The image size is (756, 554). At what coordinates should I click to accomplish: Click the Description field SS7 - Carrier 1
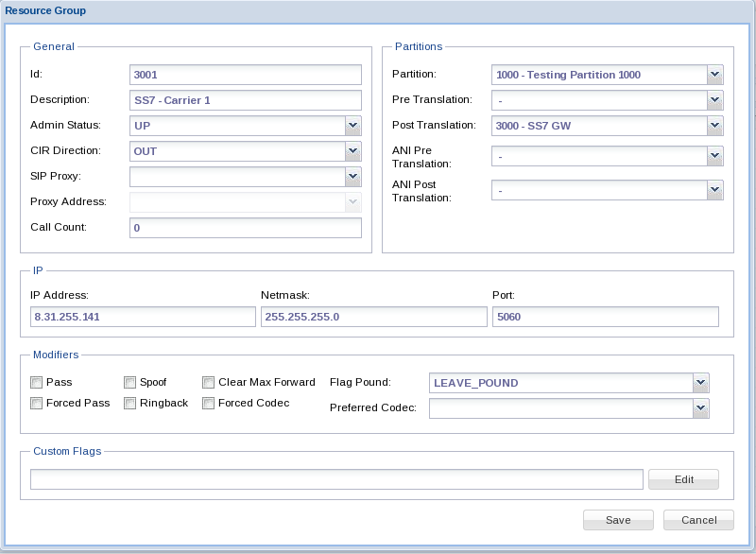pyautogui.click(x=246, y=100)
